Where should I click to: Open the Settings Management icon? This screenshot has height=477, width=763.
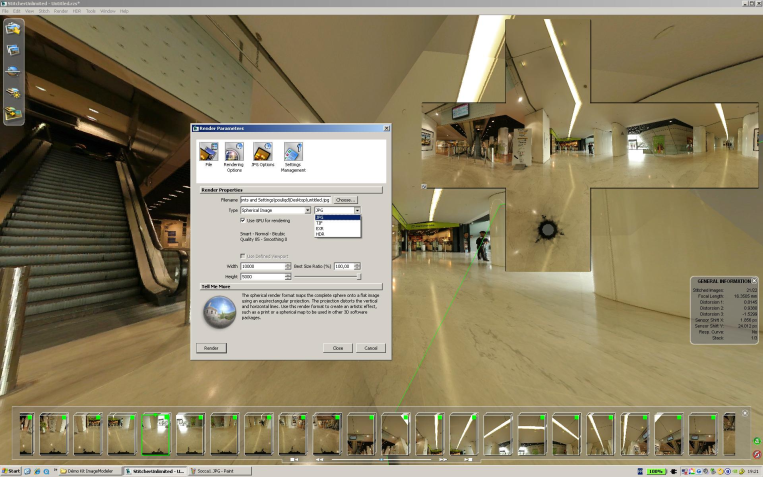[293, 154]
